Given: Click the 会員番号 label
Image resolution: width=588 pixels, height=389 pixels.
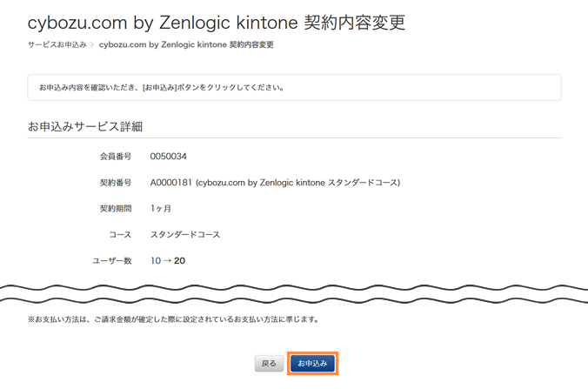Looking at the screenshot, I should (x=116, y=157).
